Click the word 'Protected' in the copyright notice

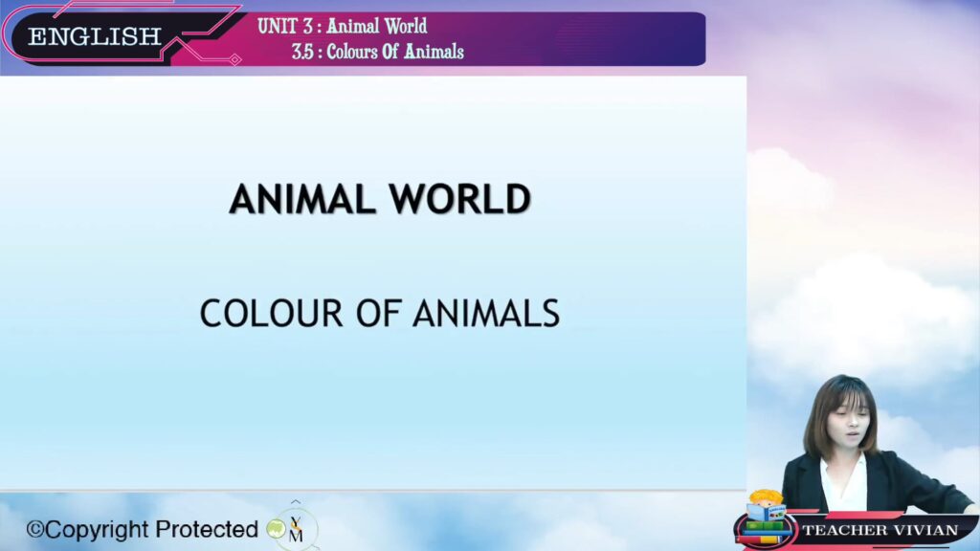[x=207, y=529]
